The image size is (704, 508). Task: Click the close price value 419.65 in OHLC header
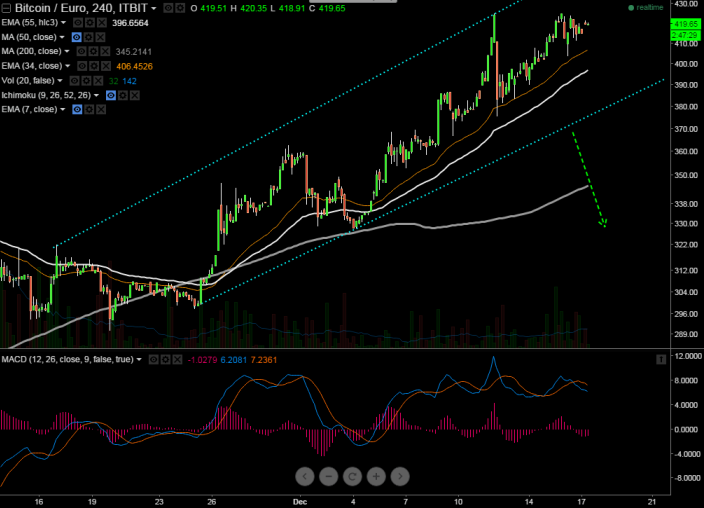coord(332,8)
